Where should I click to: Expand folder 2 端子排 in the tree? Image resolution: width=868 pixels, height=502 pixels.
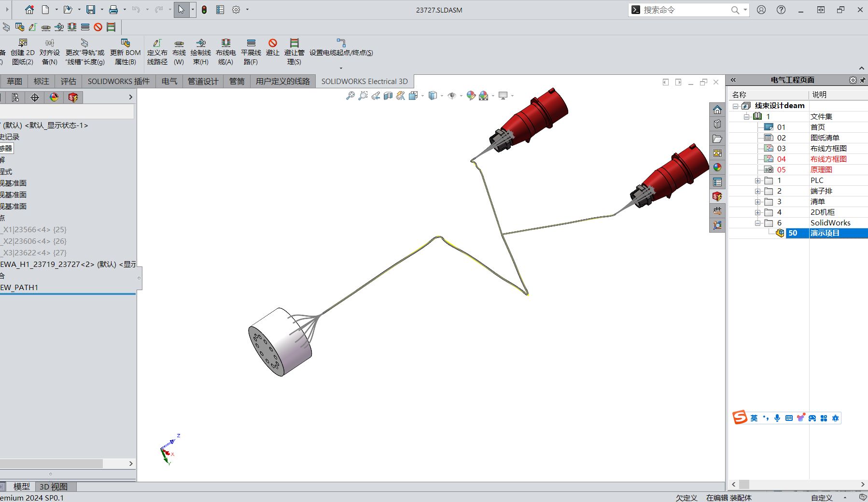758,191
